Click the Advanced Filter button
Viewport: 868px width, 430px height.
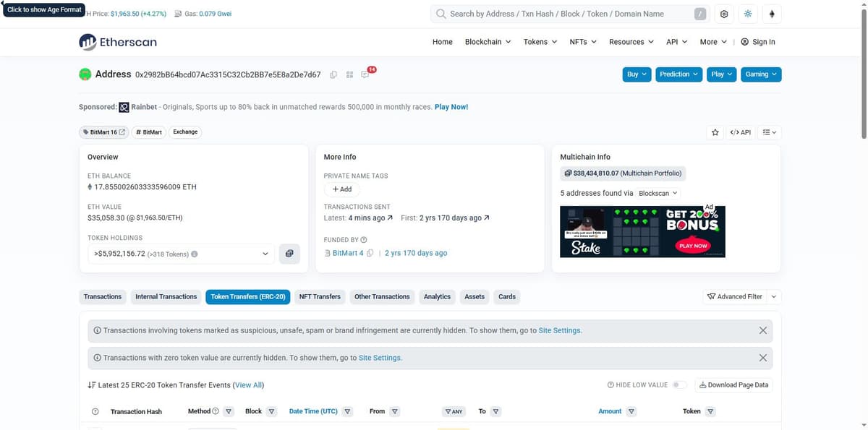[735, 296]
